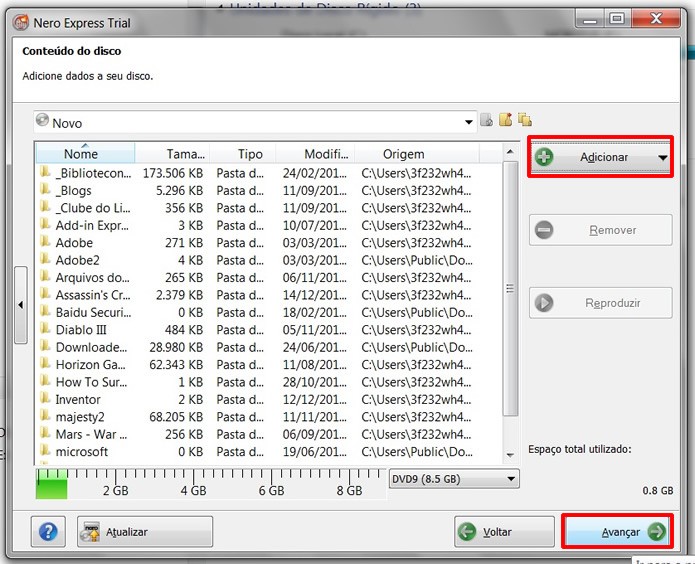Select the _Blogs folder row

click(x=269, y=190)
